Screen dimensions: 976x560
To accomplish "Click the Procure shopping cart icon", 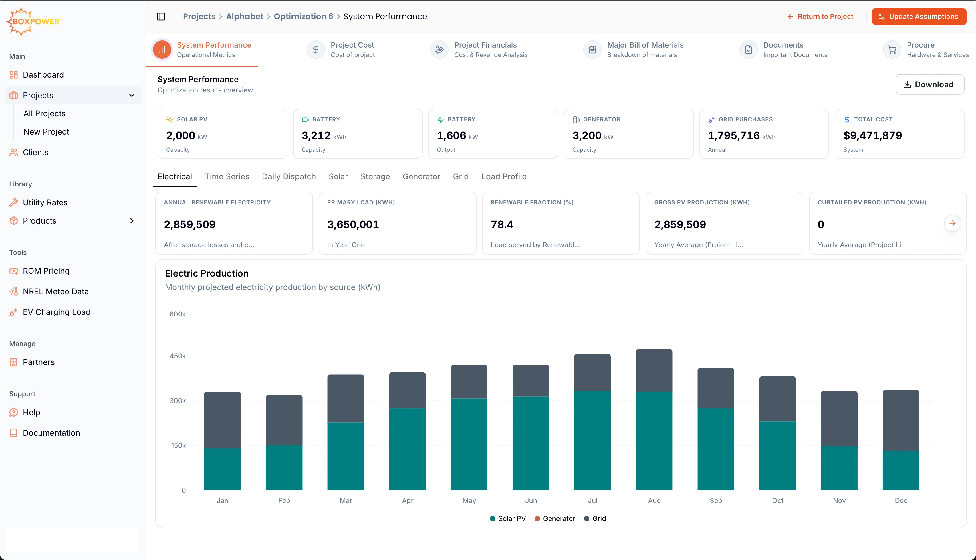I will tap(892, 50).
